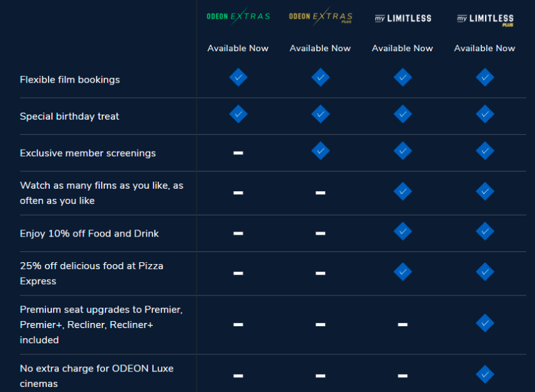Click ODEON Extras checkmark for Flexible film bookings
535x392 pixels.
point(238,77)
